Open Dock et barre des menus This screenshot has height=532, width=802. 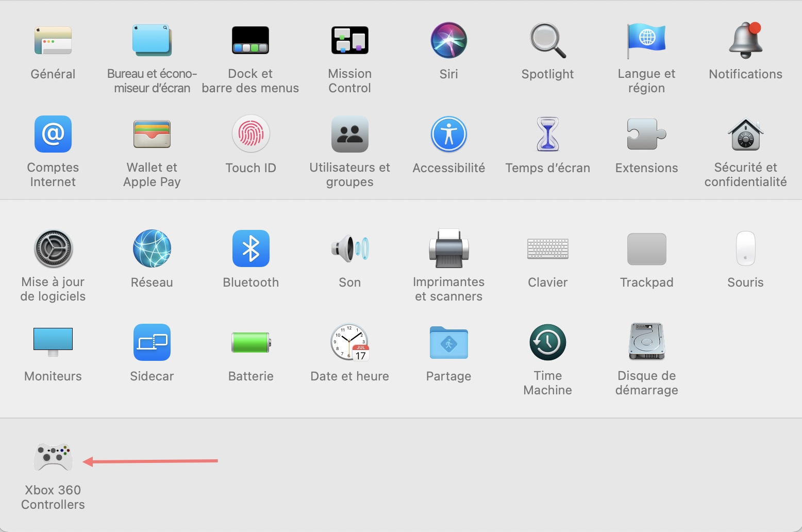click(250, 41)
